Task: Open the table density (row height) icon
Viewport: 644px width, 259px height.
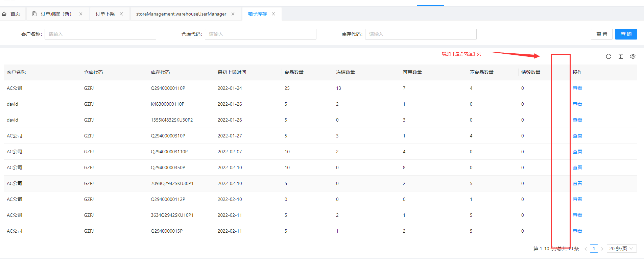Action: pos(620,56)
